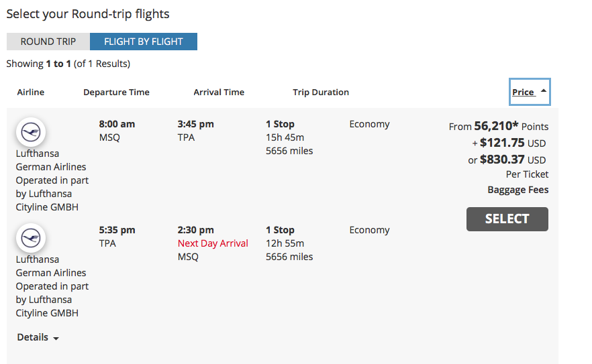Image resolution: width=592 pixels, height=364 pixels.
Task: Click the outbound 1 Stop text
Action: pyautogui.click(x=280, y=124)
